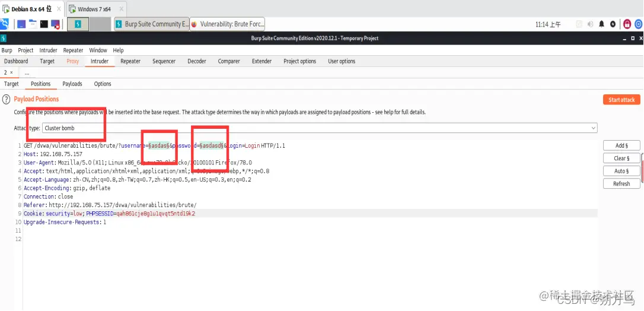The width and height of the screenshot is (644, 311).
Task: Switch to the top-level Target tab
Action: pyautogui.click(x=47, y=61)
